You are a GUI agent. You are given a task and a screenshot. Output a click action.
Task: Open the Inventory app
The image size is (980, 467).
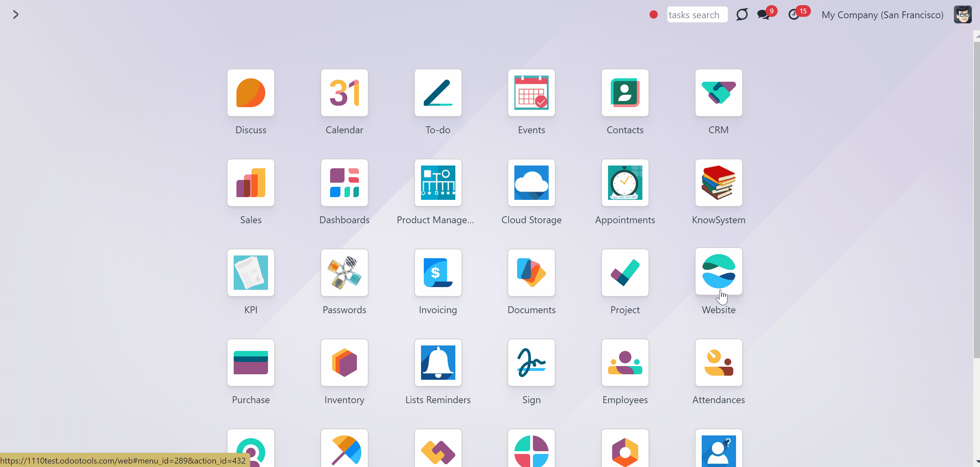click(344, 362)
